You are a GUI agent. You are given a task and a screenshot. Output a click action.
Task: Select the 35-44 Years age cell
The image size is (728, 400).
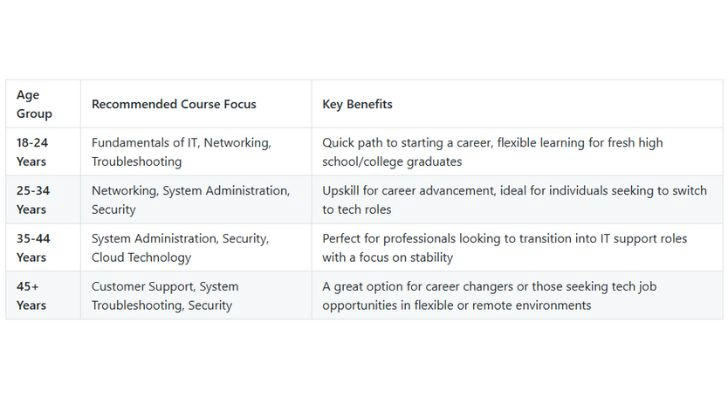point(33,247)
